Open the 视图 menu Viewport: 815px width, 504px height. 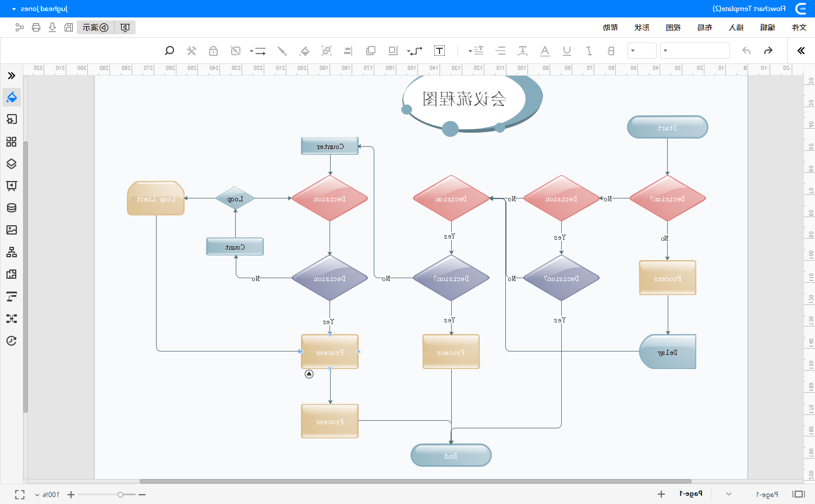[x=673, y=27]
